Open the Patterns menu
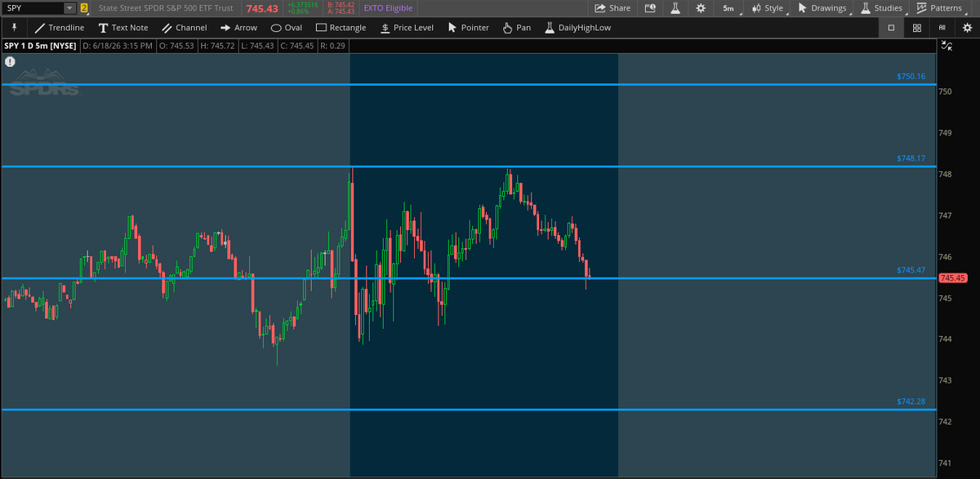980x479 pixels. tap(939, 8)
